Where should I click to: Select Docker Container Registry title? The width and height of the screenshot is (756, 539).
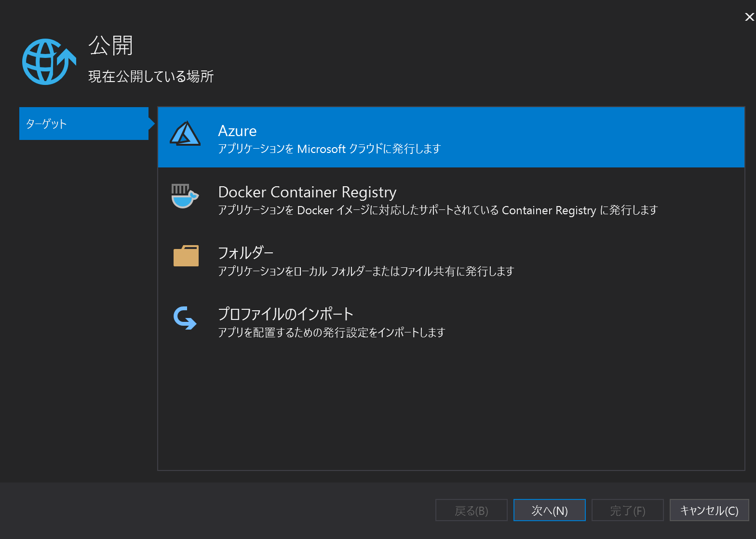307,192
